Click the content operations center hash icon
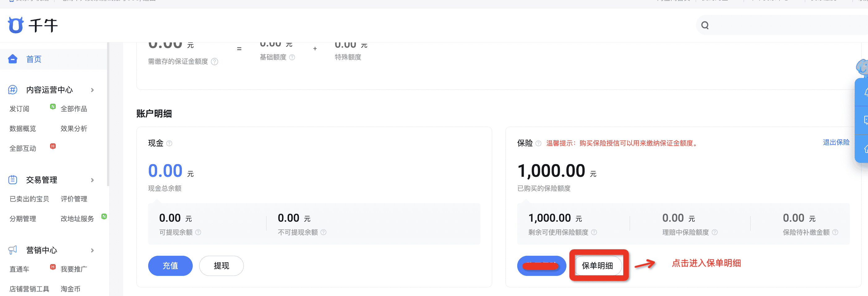The image size is (868, 296). tap(13, 90)
